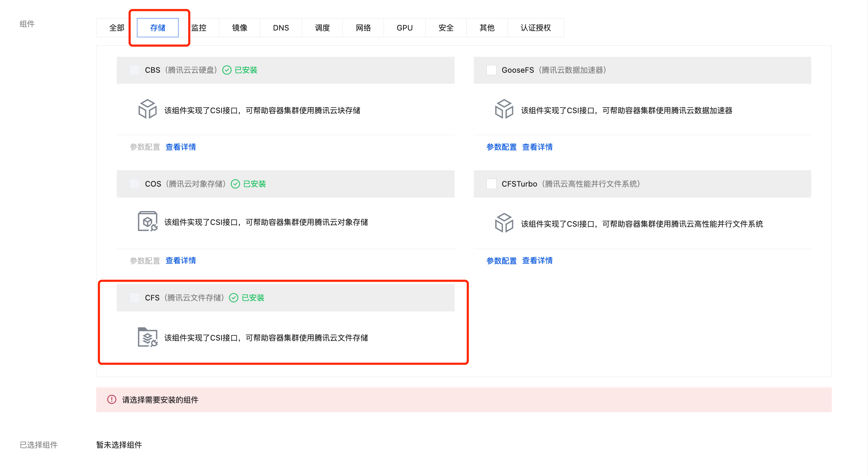The height and width of the screenshot is (476, 868).
Task: Click the COS 已安装 status label
Action: pos(254,184)
